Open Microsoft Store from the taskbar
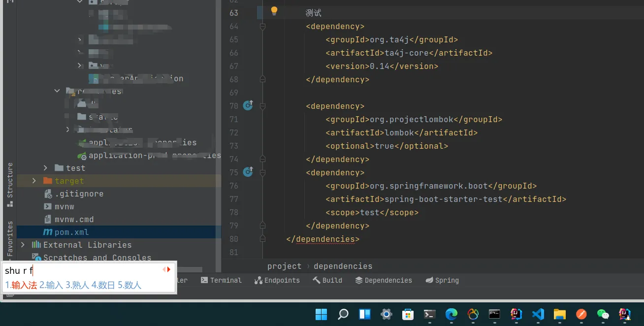644x326 pixels. [x=408, y=314]
